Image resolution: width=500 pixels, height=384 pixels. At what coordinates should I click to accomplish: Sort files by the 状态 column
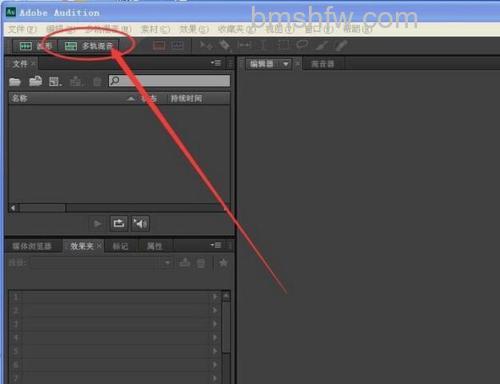pos(149,98)
